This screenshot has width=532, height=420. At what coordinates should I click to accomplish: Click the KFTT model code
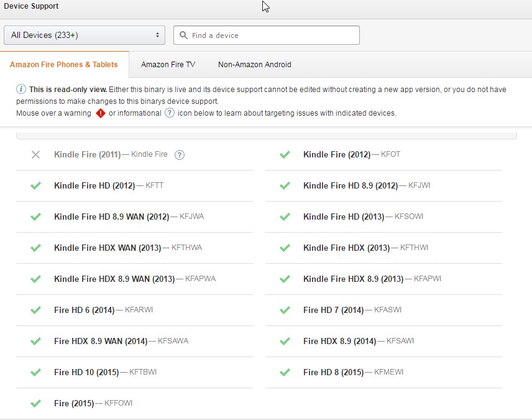pos(154,185)
